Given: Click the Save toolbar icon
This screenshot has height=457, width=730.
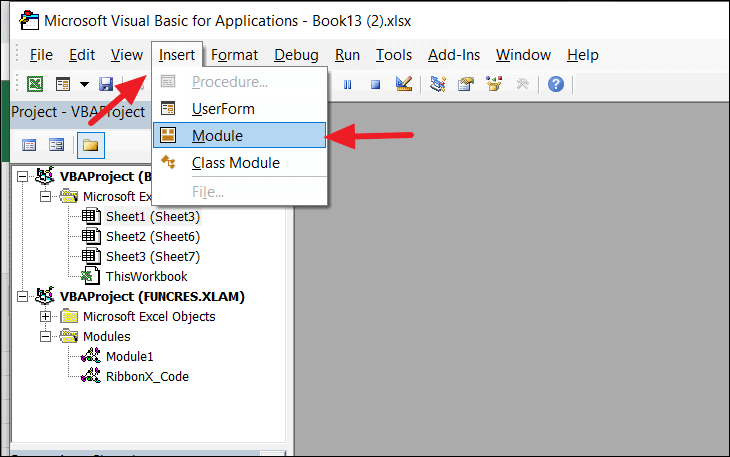Looking at the screenshot, I should click(106, 84).
